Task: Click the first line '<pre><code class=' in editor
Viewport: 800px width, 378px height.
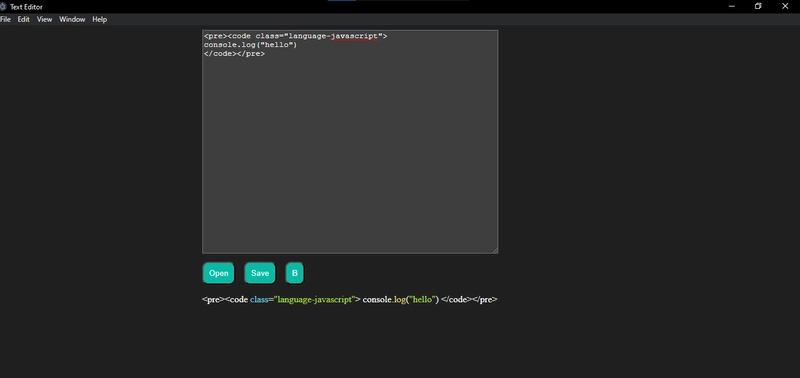Action: (x=295, y=36)
